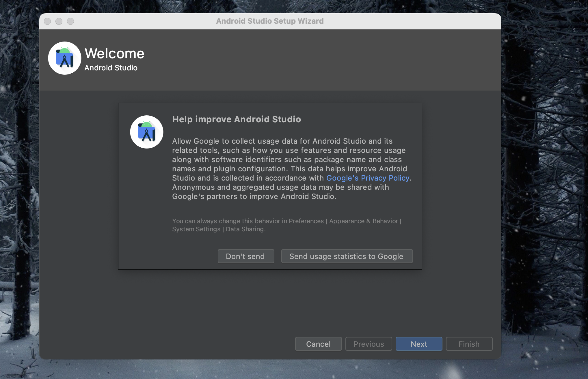Click the Data Sharing preferences hint text
588x379 pixels.
coord(286,225)
